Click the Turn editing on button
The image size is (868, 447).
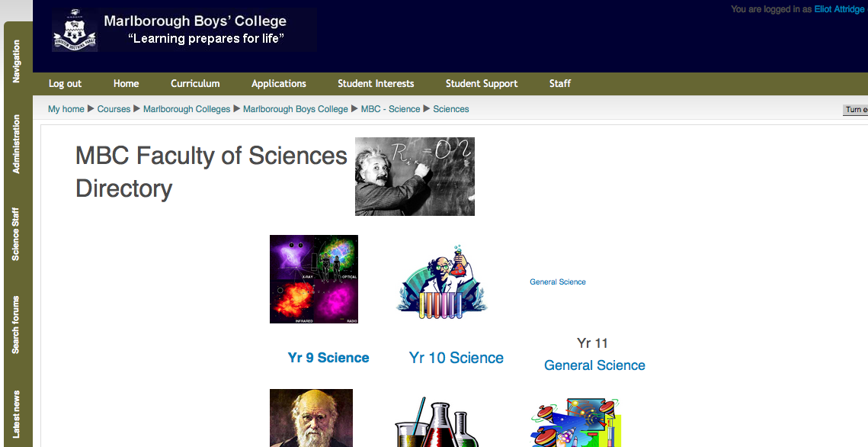[x=855, y=109]
